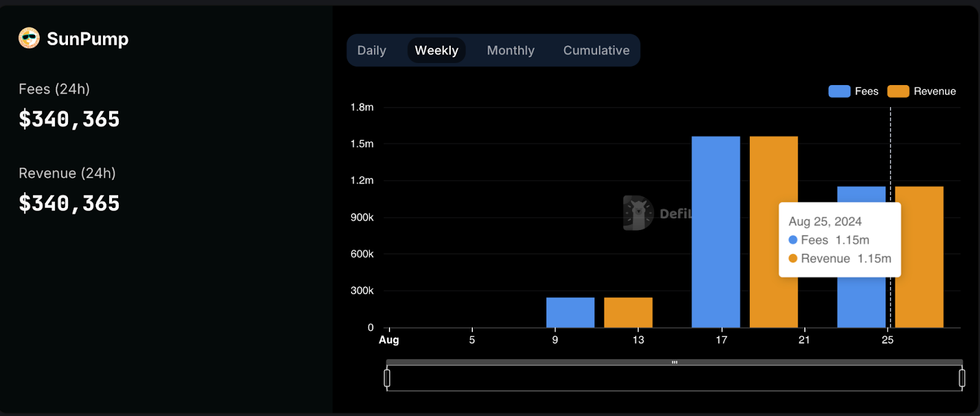The height and width of the screenshot is (416, 980).
Task: Click the 1.2m y-axis label
Action: click(x=362, y=180)
